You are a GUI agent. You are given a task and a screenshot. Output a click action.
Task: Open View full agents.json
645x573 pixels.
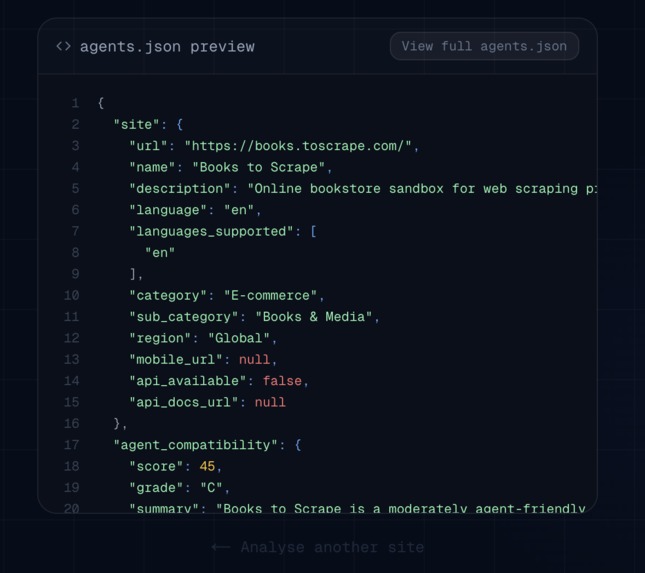tap(484, 46)
